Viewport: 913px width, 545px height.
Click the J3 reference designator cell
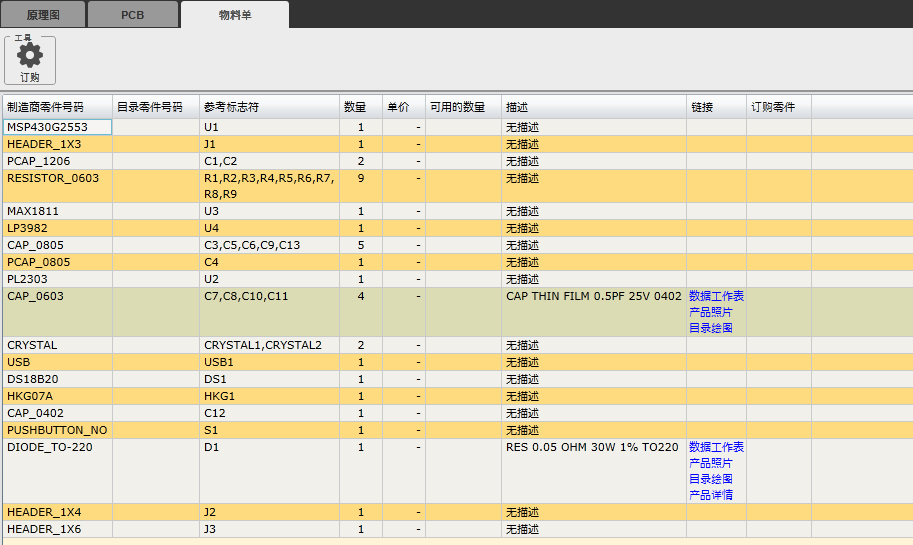(x=270, y=529)
